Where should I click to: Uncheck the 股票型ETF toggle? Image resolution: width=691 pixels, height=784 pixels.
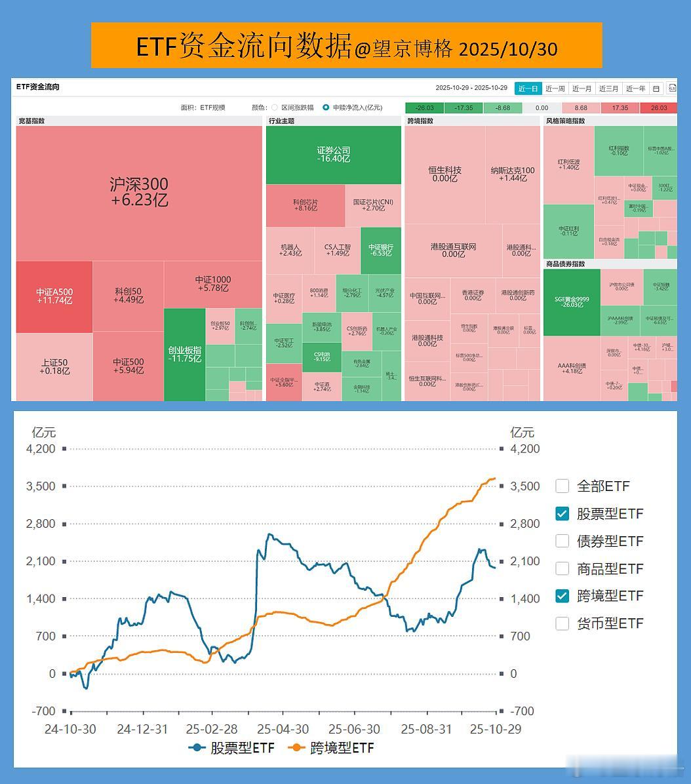562,514
